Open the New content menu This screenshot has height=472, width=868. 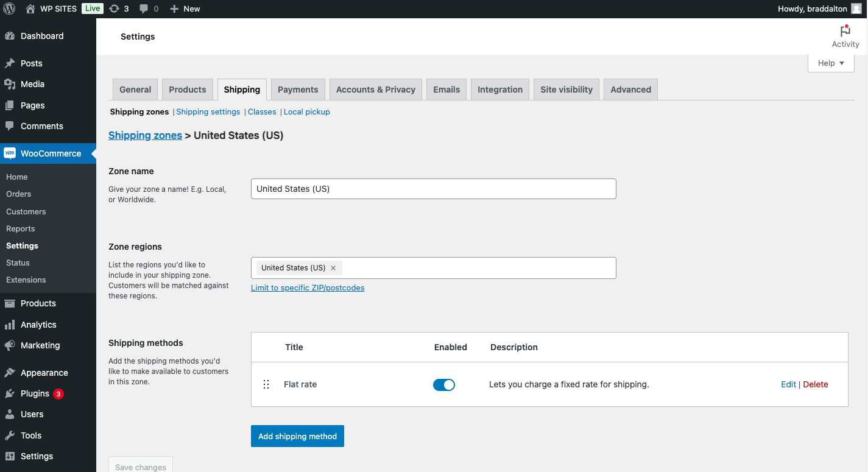pyautogui.click(x=185, y=9)
